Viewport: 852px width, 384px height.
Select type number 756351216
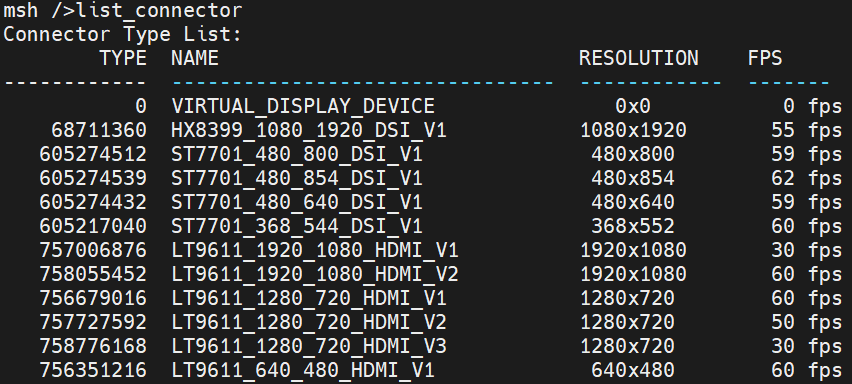[x=93, y=370]
